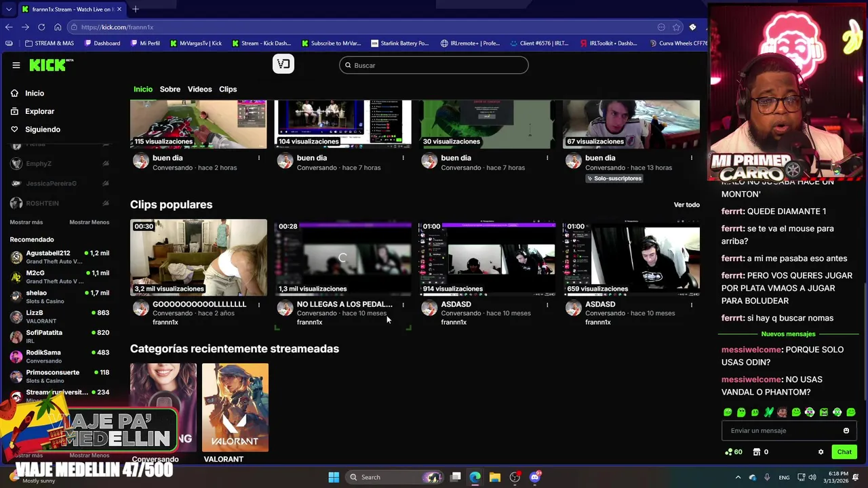868x488 pixels.
Task: Switch to the Sobre tab
Action: (x=170, y=89)
